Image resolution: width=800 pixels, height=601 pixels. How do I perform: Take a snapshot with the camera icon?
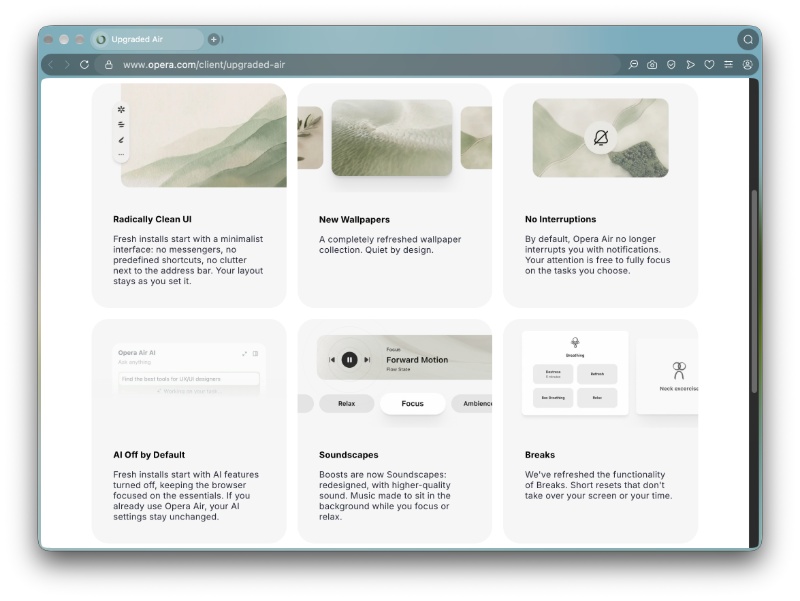coord(652,65)
